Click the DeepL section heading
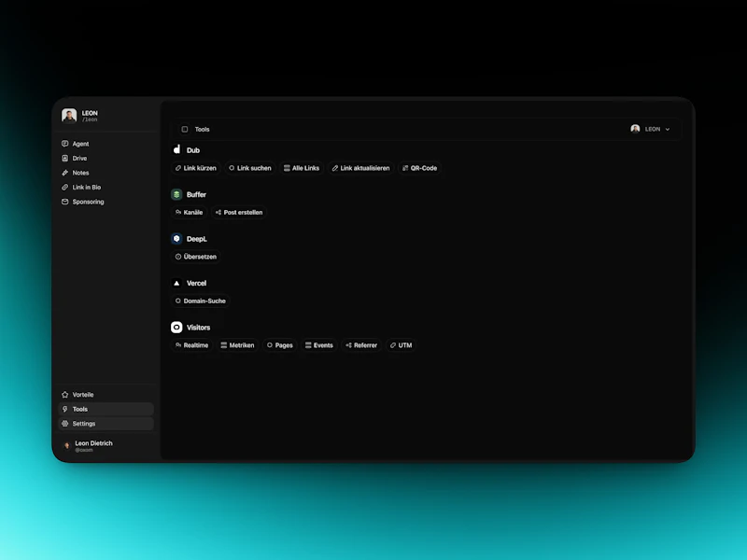The image size is (747, 560). pyautogui.click(x=197, y=239)
